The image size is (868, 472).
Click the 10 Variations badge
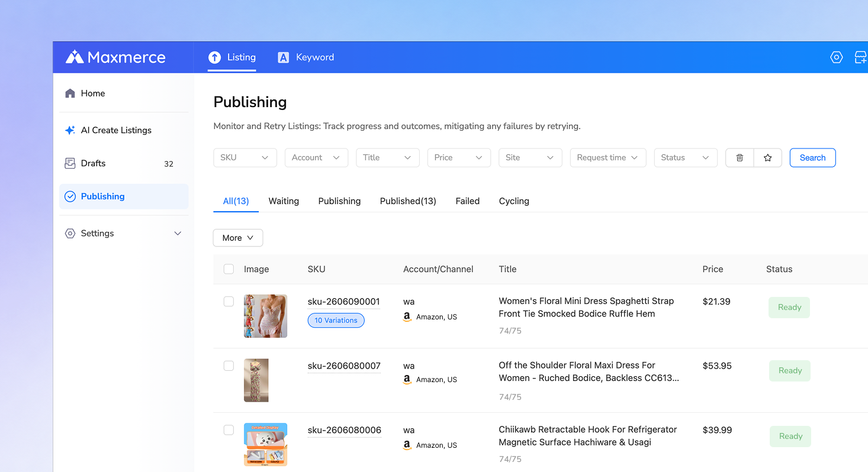[x=336, y=321]
